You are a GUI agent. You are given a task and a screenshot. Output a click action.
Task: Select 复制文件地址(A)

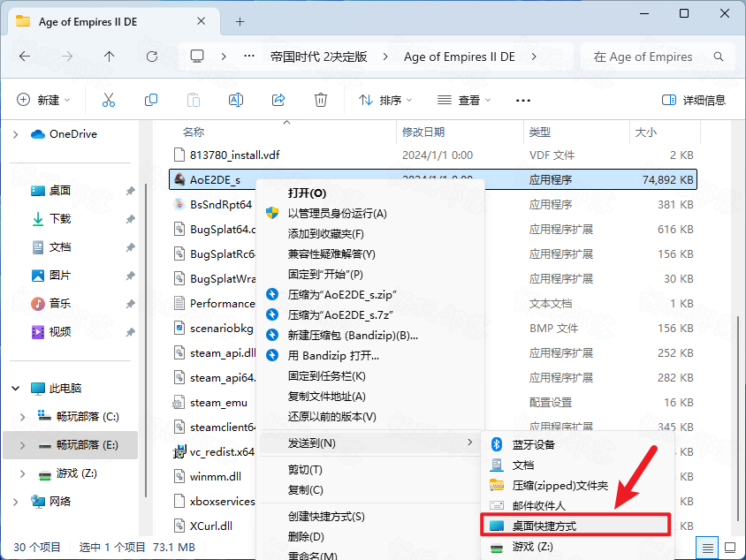[x=370, y=397]
